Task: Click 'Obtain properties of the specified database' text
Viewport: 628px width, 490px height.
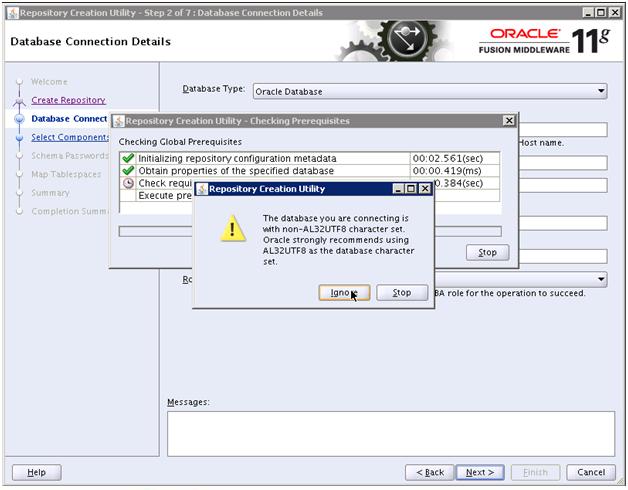Action: [236, 171]
